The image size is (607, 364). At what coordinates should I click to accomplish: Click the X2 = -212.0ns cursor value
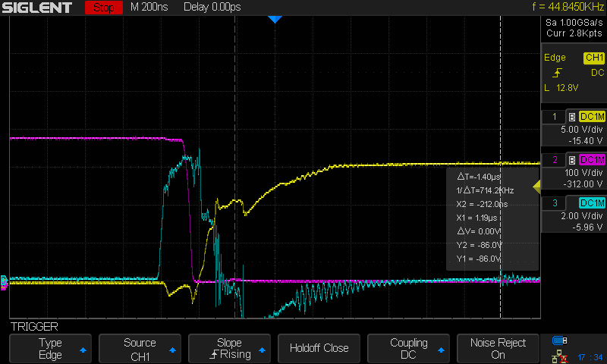[482, 204]
